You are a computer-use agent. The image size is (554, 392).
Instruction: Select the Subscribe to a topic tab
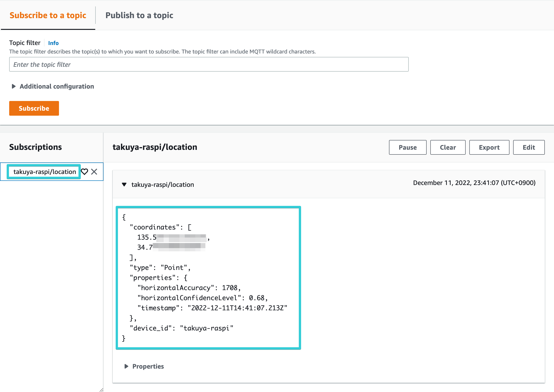click(x=48, y=15)
